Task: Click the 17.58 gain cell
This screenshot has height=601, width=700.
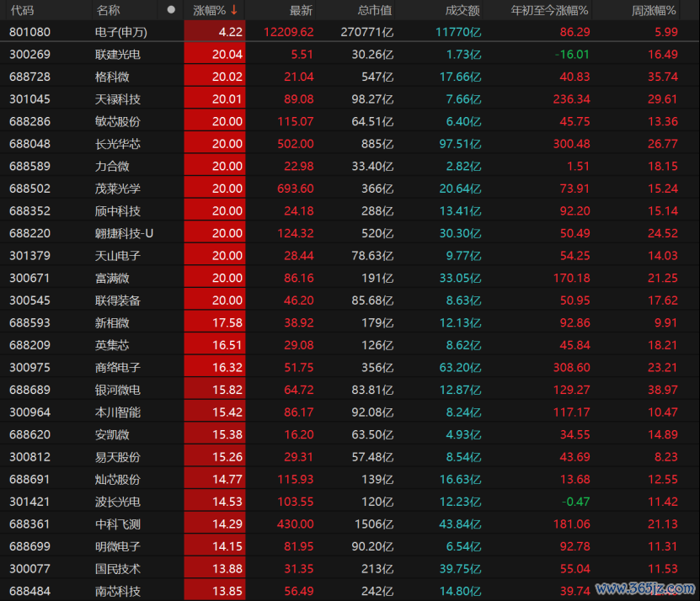Action: click(x=215, y=322)
